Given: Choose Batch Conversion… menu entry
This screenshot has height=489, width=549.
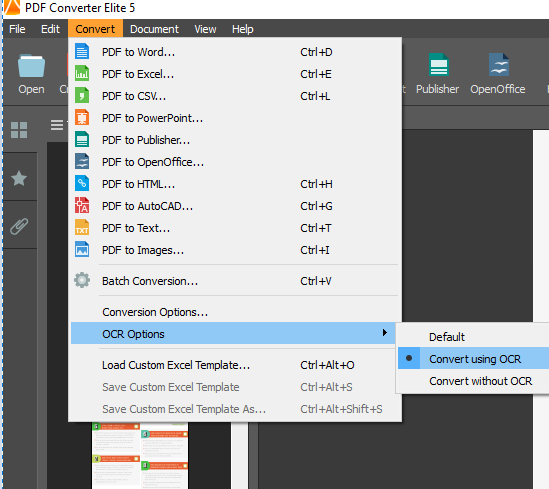Looking at the screenshot, I should pyautogui.click(x=235, y=281).
